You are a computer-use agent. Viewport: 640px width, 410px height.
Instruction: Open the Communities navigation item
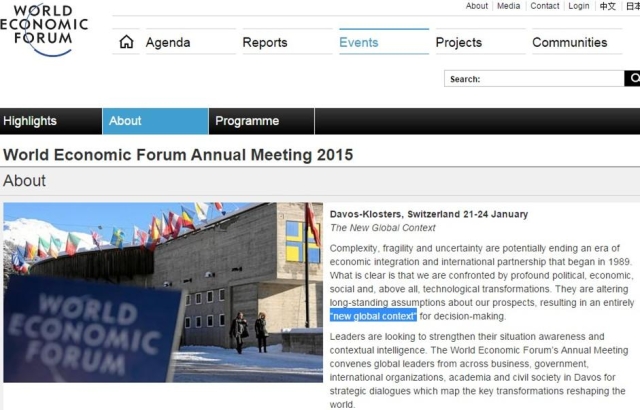point(570,42)
